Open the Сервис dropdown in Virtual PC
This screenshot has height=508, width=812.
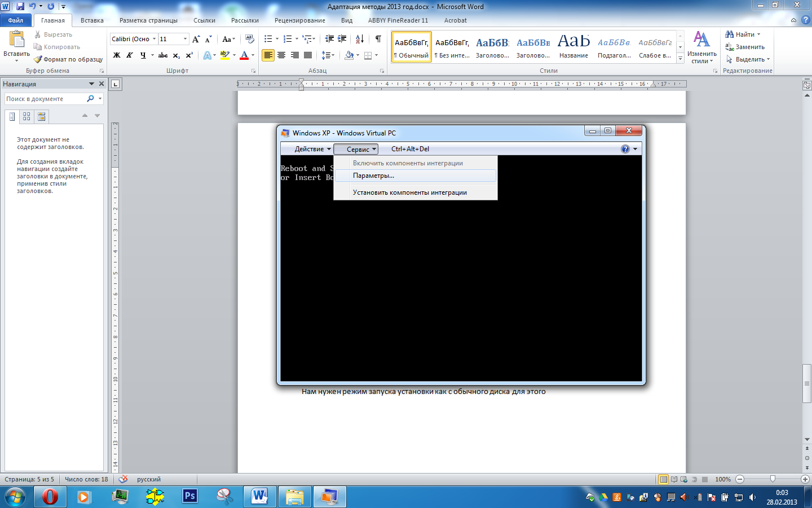pos(356,149)
